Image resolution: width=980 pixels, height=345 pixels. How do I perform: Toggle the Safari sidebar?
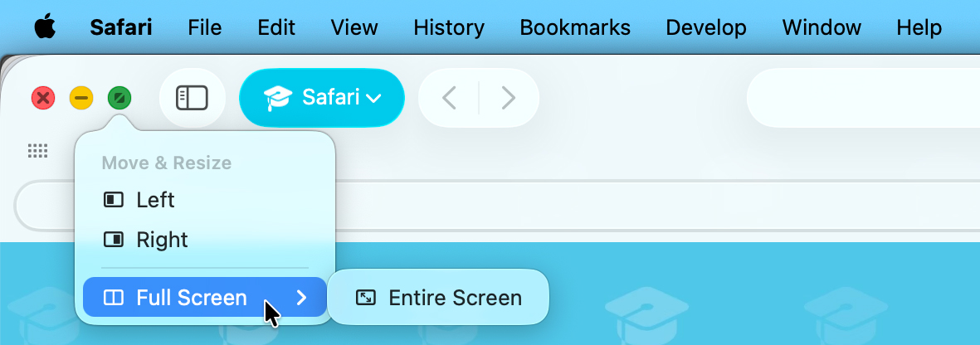click(x=192, y=98)
